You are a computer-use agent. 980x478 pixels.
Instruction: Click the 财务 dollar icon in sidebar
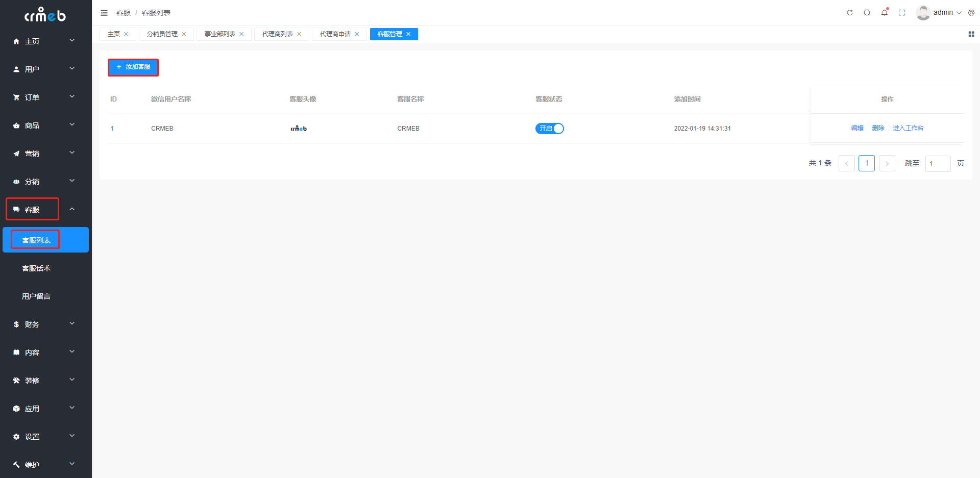(x=16, y=324)
